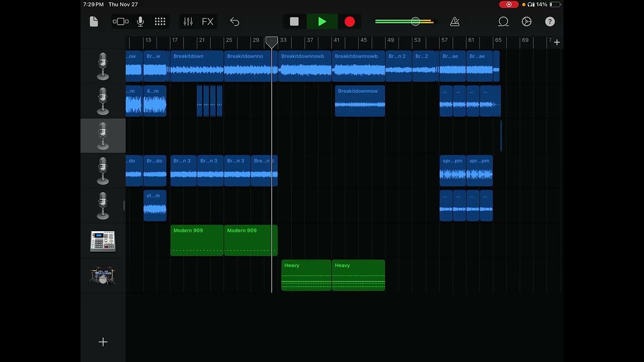Select the second microphone track header

[x=103, y=101]
